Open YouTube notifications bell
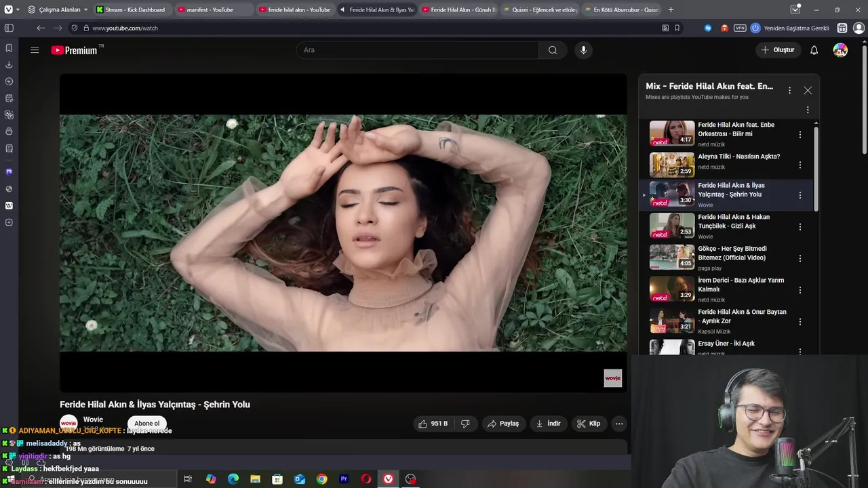Screen dimensions: 868x488 (814, 50)
